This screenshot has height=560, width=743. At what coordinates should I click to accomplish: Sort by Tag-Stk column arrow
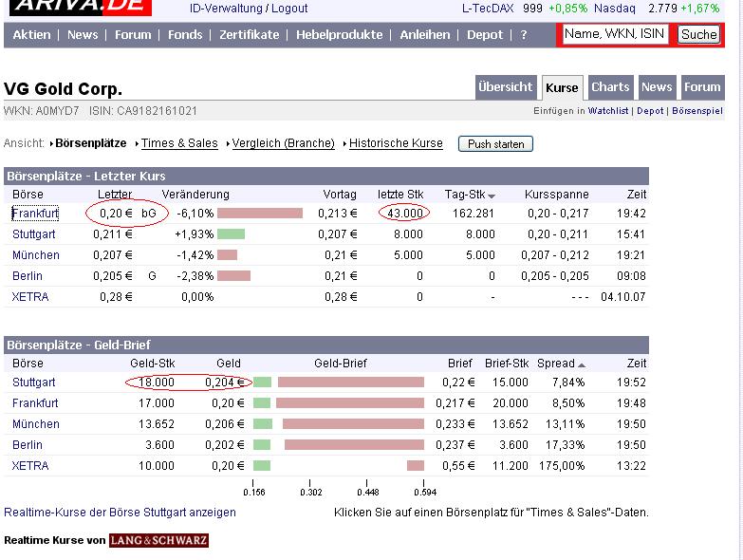[492, 196]
